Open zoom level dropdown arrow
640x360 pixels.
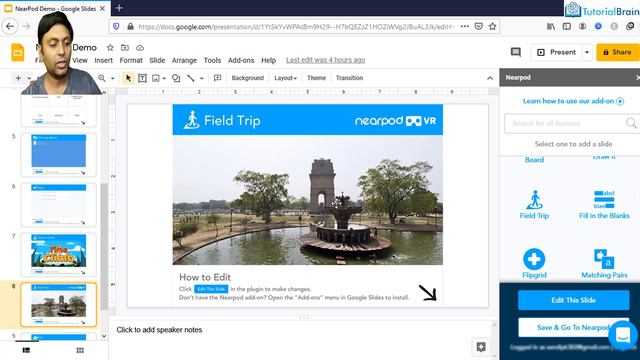coord(113,78)
